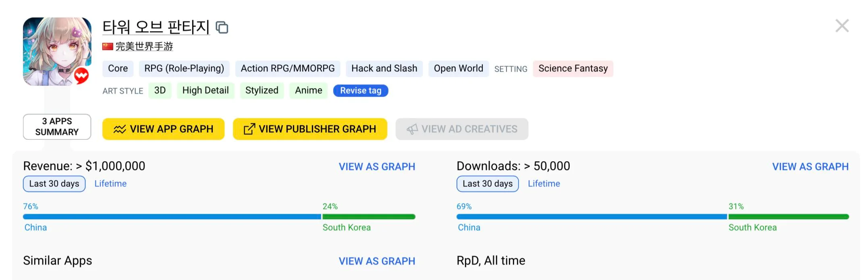This screenshot has height=280, width=868.
Task: View Similar Apps as graph
Action: [377, 261]
